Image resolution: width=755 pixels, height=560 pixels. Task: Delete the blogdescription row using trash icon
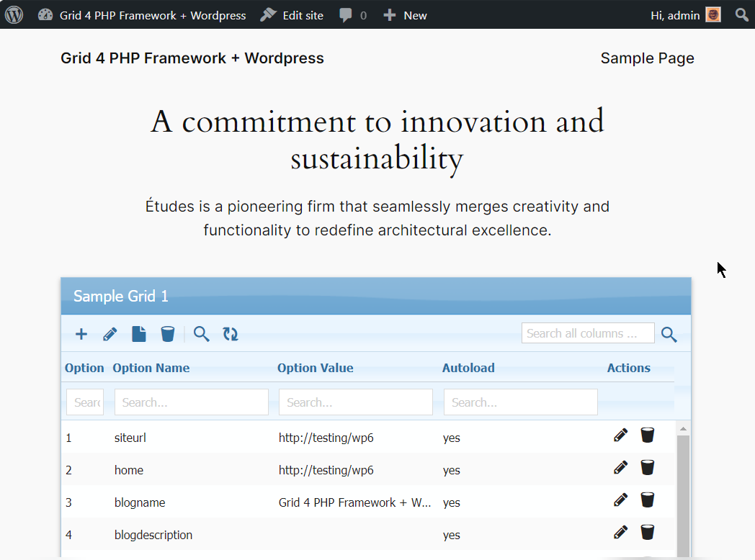tap(648, 533)
